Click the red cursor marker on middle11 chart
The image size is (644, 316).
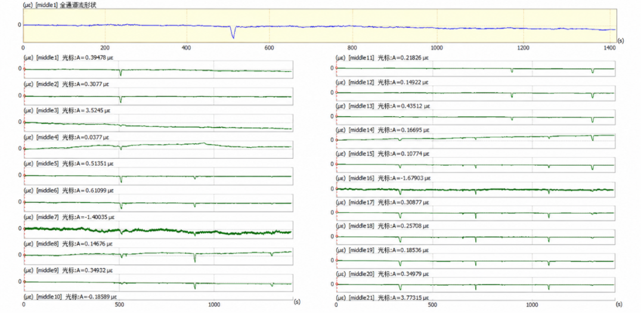(x=337, y=68)
